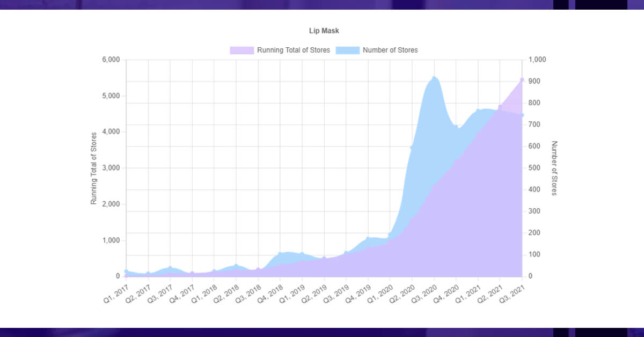This screenshot has width=644, height=337.
Task: Click the 200 right axis value
Action: [535, 233]
